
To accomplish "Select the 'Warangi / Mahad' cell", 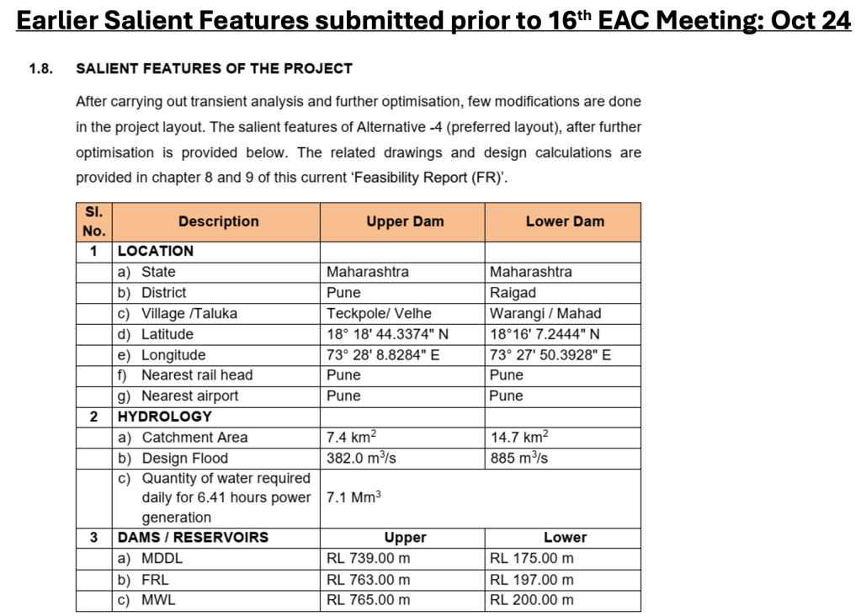I will (545, 313).
